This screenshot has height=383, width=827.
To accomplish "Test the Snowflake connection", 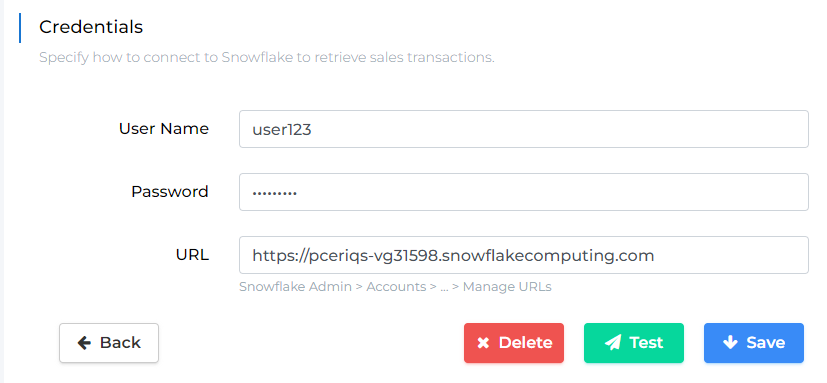I will tap(633, 343).
